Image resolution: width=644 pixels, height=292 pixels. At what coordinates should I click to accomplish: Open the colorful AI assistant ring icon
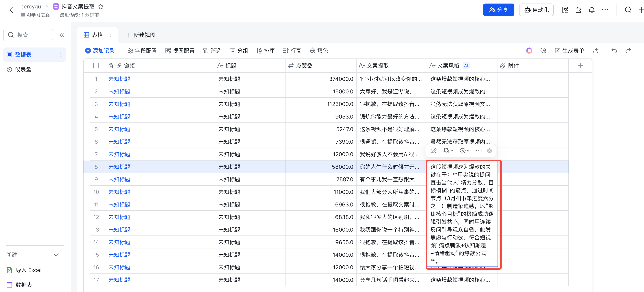[x=529, y=51]
